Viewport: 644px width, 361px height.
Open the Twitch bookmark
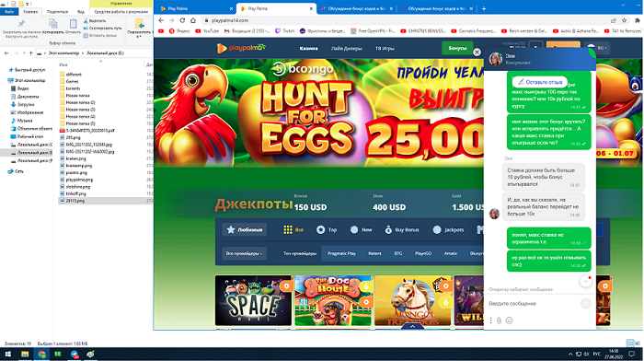click(x=284, y=30)
